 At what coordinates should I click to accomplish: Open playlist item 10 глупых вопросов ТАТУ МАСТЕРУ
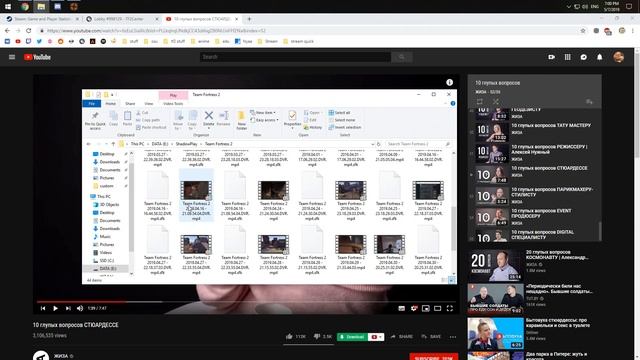pos(535,132)
